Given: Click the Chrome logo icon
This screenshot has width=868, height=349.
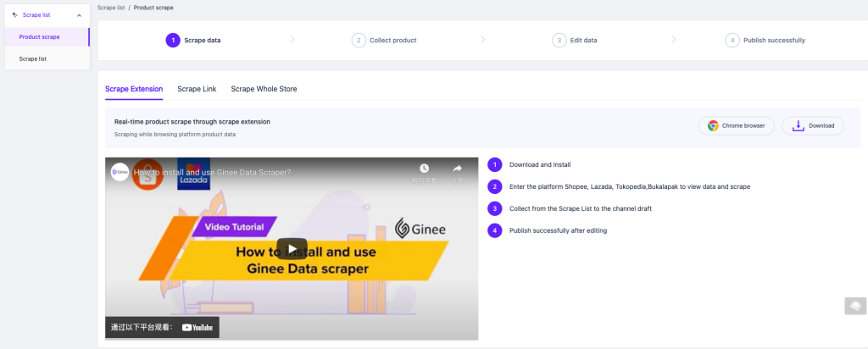Looking at the screenshot, I should [713, 125].
